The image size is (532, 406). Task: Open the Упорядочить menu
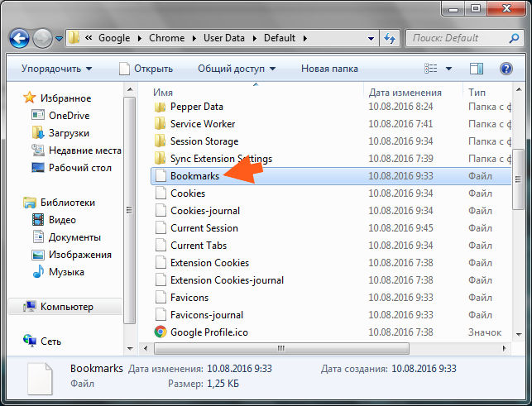(56, 69)
